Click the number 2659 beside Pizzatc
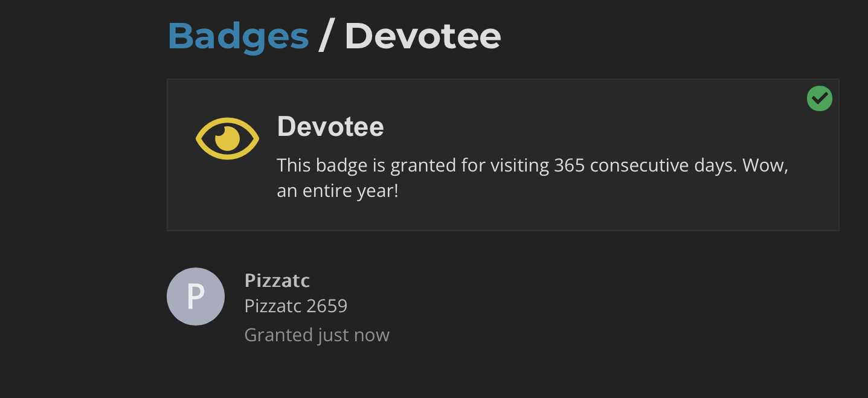 point(327,306)
